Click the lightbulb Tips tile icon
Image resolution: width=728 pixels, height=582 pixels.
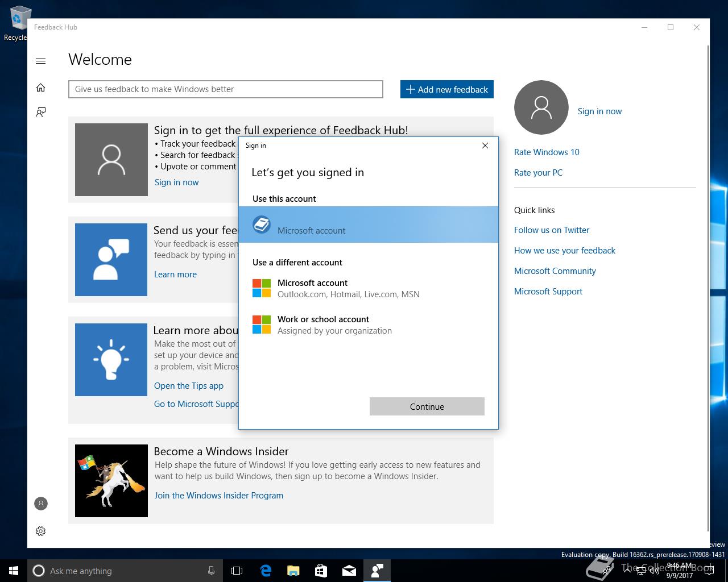(x=111, y=360)
